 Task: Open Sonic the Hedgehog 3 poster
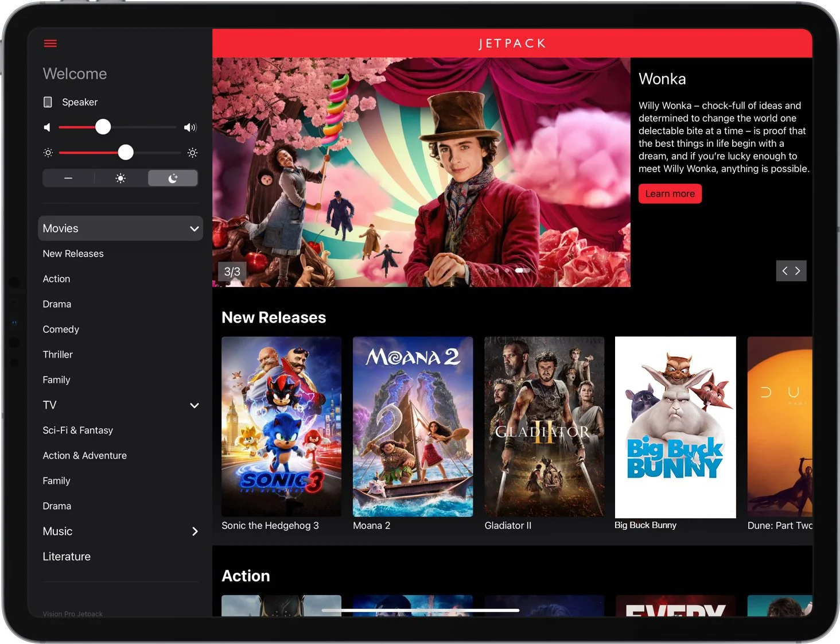pos(281,426)
